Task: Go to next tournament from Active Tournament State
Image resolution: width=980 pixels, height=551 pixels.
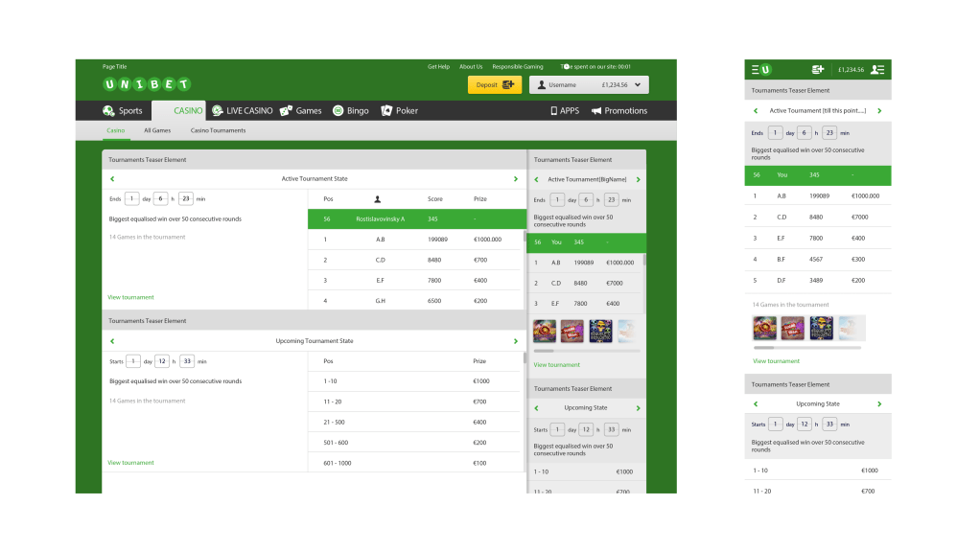Action: tap(516, 179)
